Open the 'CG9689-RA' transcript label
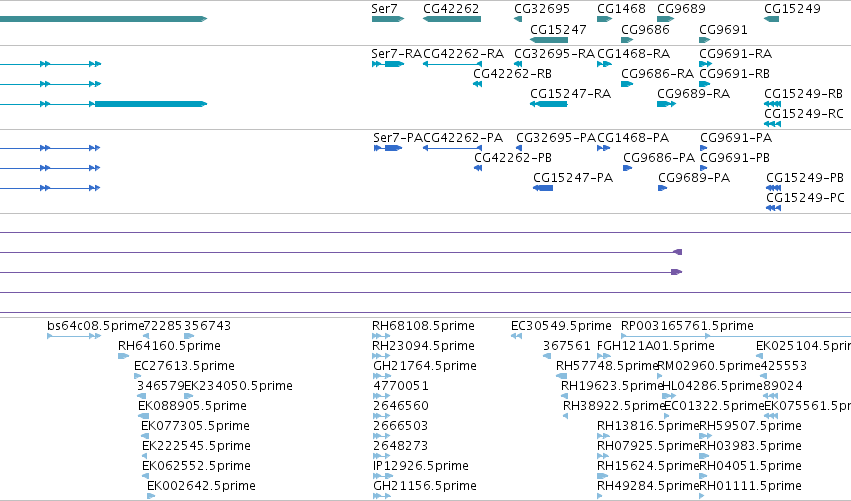The image size is (851, 501). point(694,94)
